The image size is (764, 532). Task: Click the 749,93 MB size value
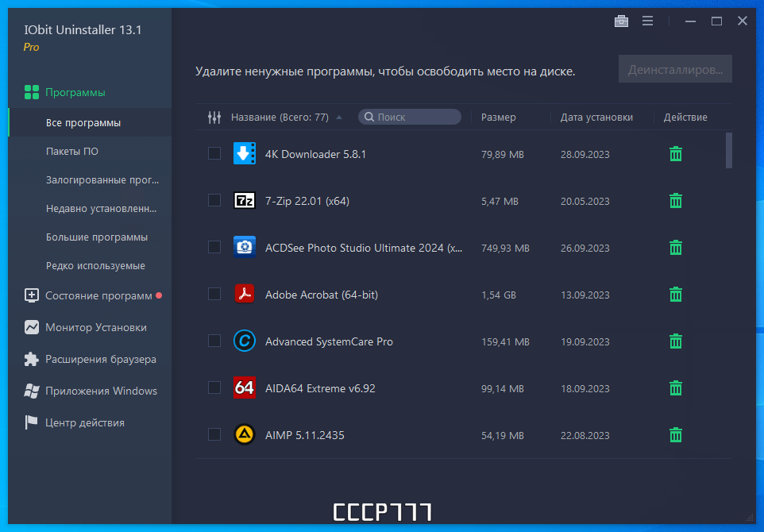point(505,248)
